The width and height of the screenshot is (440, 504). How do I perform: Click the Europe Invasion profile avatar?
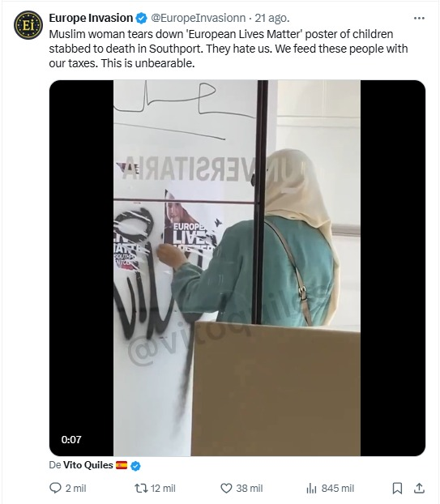pyautogui.click(x=28, y=25)
